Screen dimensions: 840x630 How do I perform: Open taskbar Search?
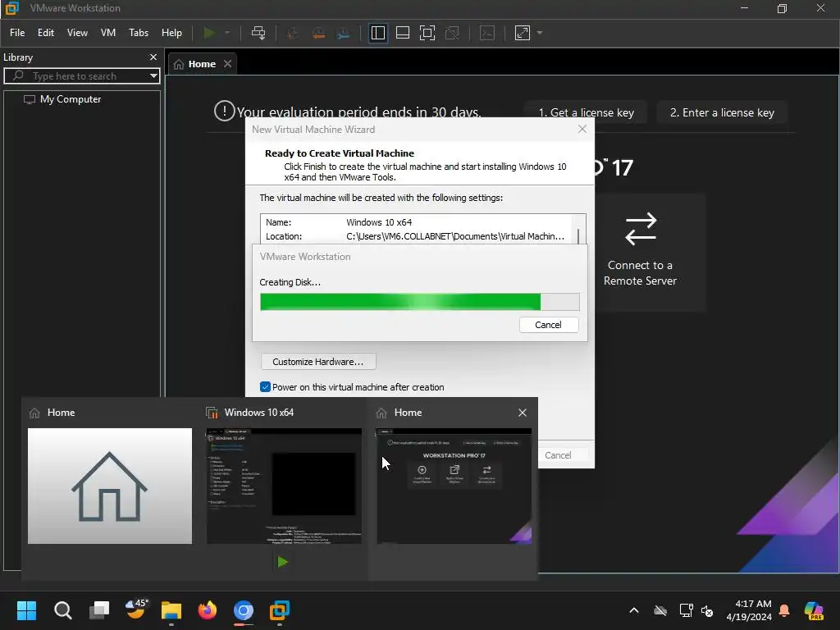click(x=62, y=610)
